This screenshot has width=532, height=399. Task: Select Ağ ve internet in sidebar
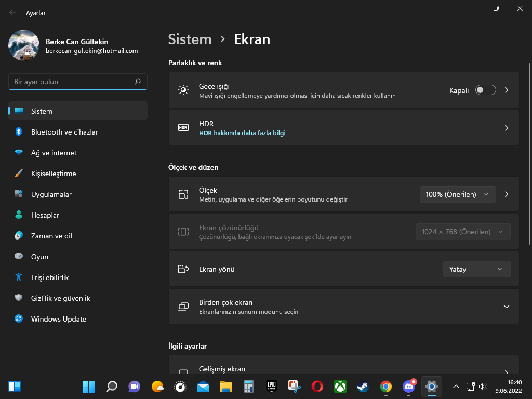(54, 153)
